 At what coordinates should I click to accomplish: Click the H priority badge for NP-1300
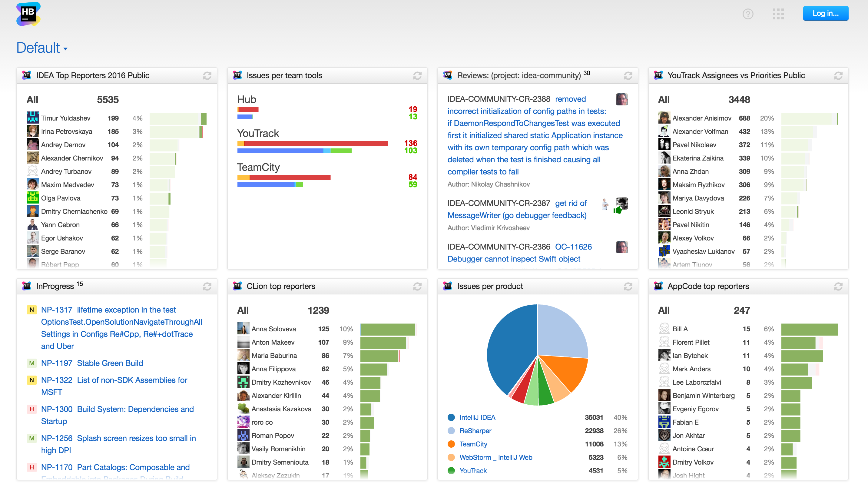[x=32, y=409]
